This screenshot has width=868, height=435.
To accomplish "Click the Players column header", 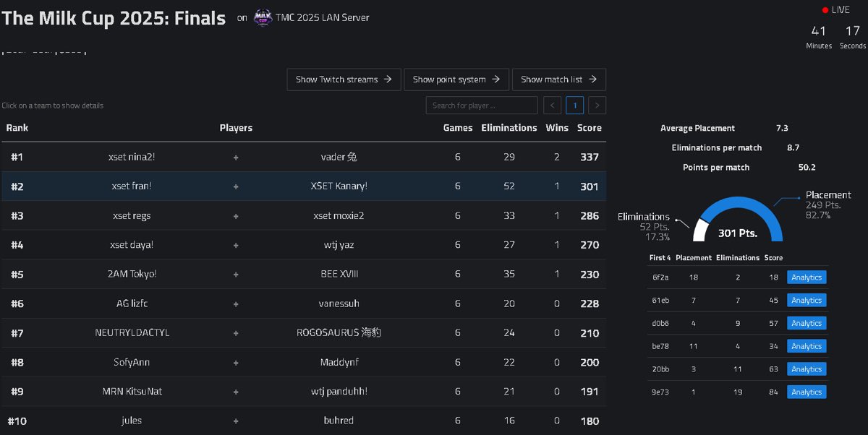I will pyautogui.click(x=236, y=128).
